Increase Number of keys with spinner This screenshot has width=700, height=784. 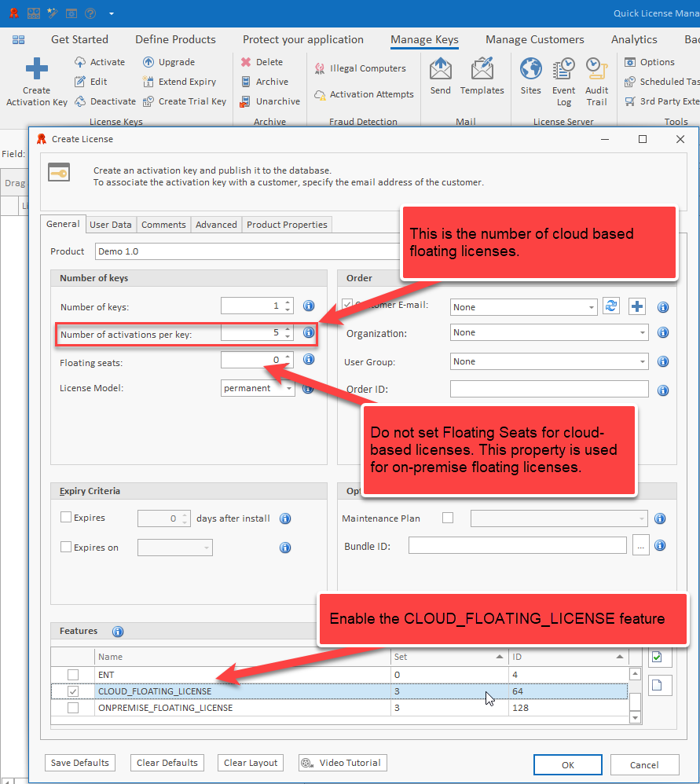click(288, 302)
